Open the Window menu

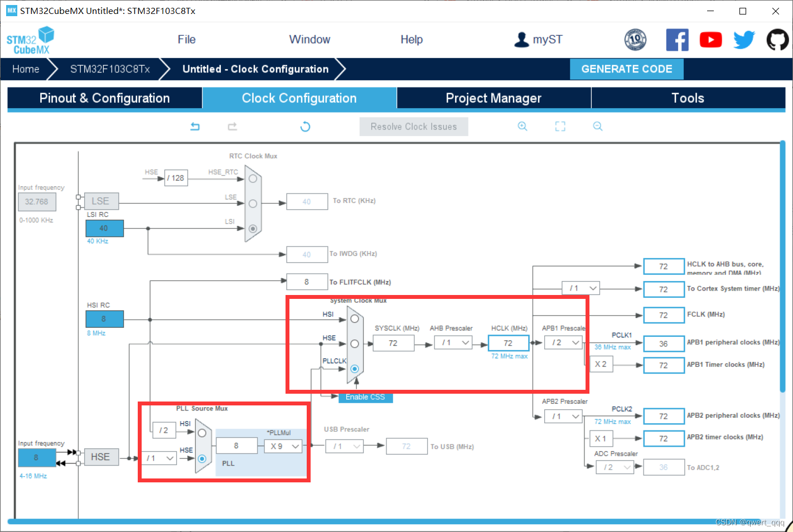pos(310,40)
